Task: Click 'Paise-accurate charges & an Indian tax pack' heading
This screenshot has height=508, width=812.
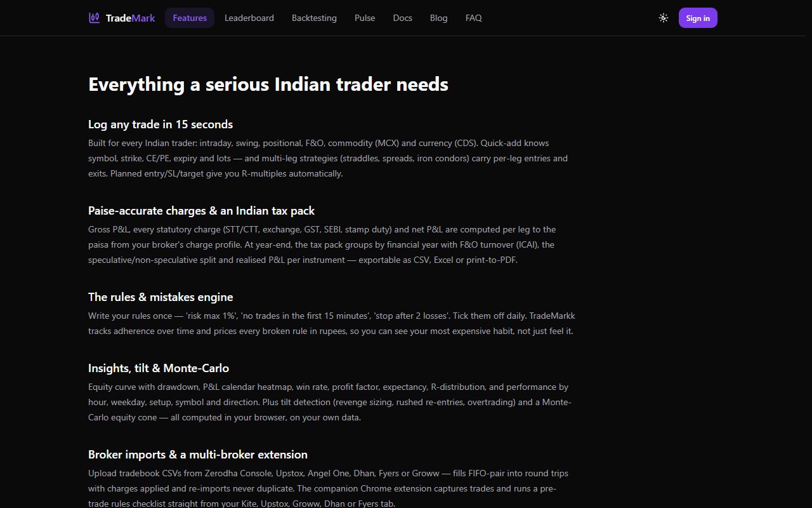Action: coord(202,211)
